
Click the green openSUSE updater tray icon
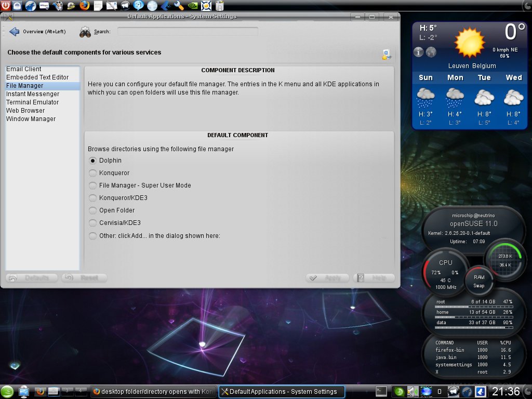click(400, 392)
